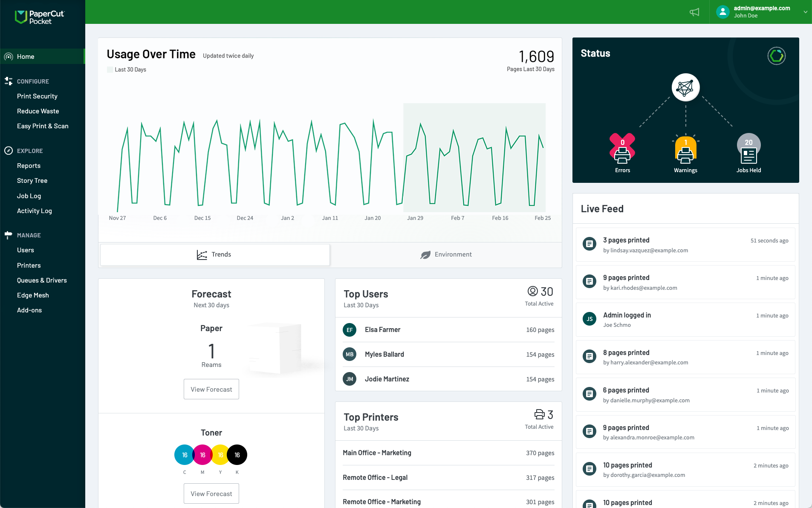Click the PaperCut Pocket logo

coord(39,17)
